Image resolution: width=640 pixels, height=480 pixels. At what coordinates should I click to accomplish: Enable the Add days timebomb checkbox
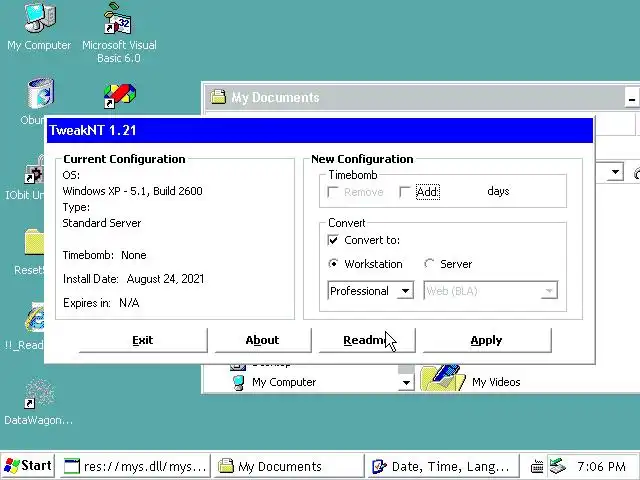(404, 192)
